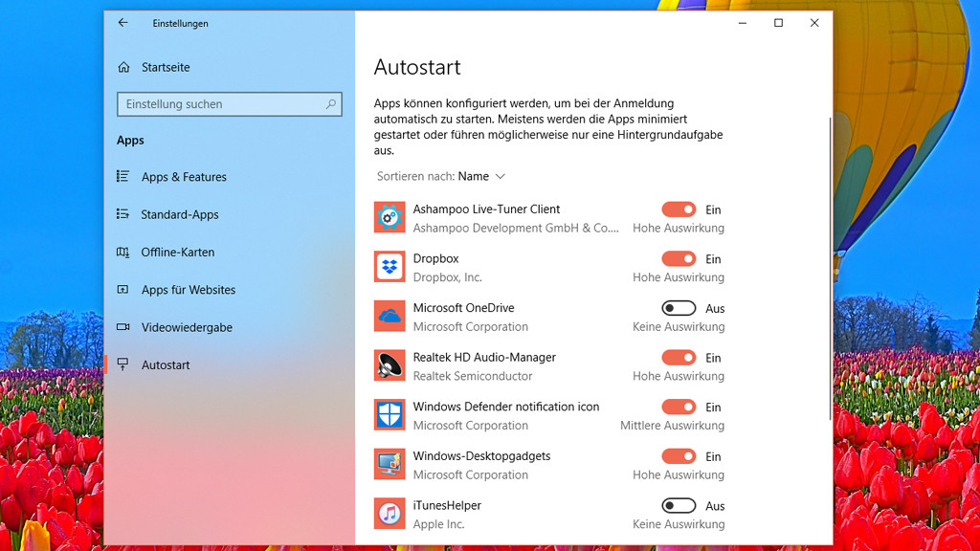Click the iTunesHelper entry name
The width and height of the screenshot is (980, 551).
pos(447,505)
